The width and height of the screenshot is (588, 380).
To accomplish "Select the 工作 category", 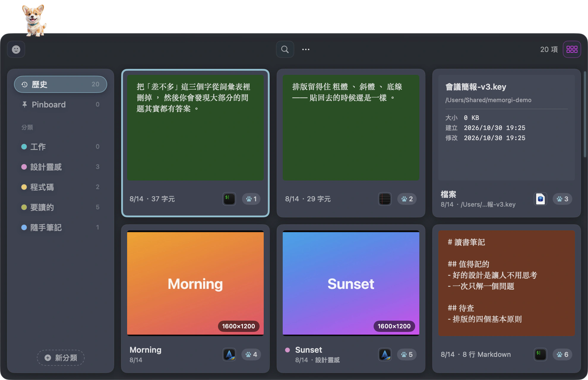I will point(61,147).
